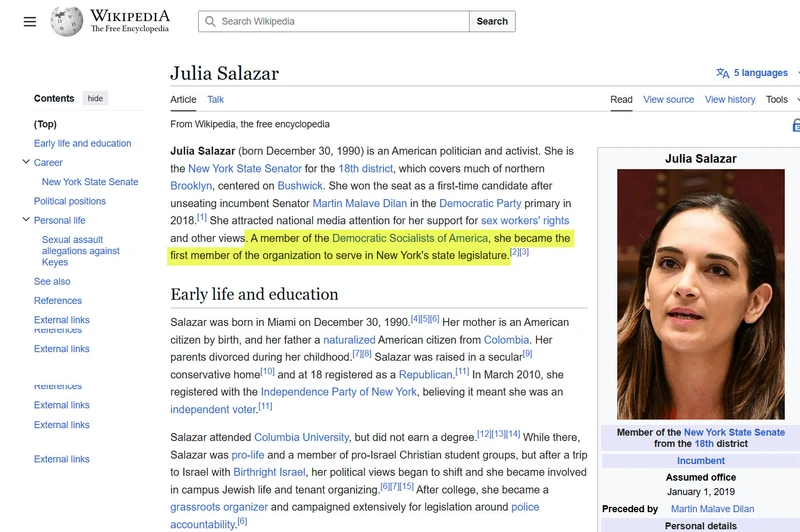Open the police accountability link

(x=355, y=515)
